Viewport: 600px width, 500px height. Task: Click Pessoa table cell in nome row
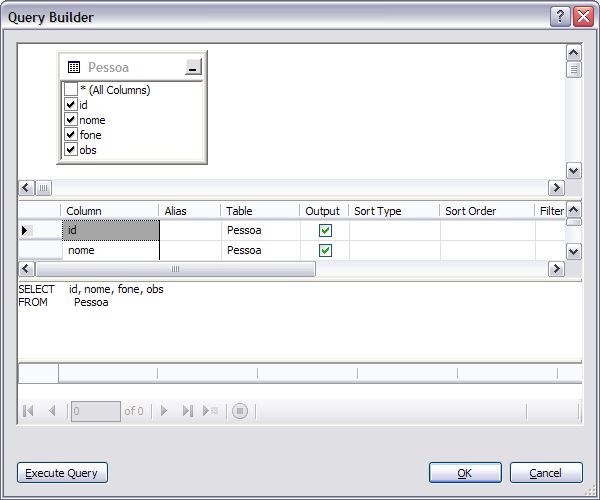[x=261, y=251]
